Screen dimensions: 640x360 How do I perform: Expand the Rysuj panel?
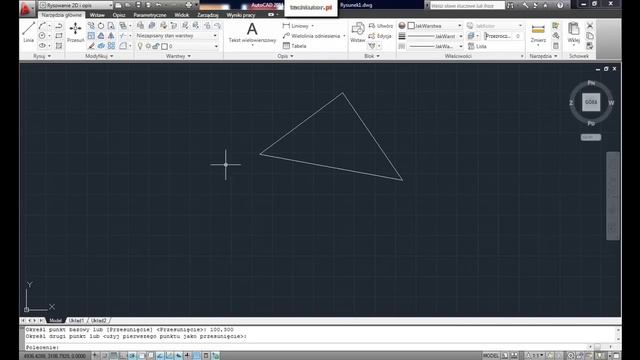click(42, 56)
